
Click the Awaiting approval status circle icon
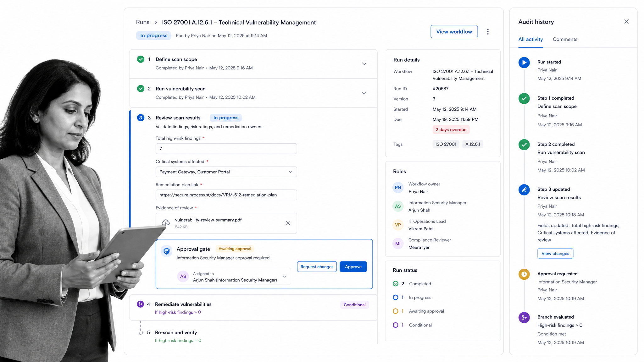coord(396,311)
